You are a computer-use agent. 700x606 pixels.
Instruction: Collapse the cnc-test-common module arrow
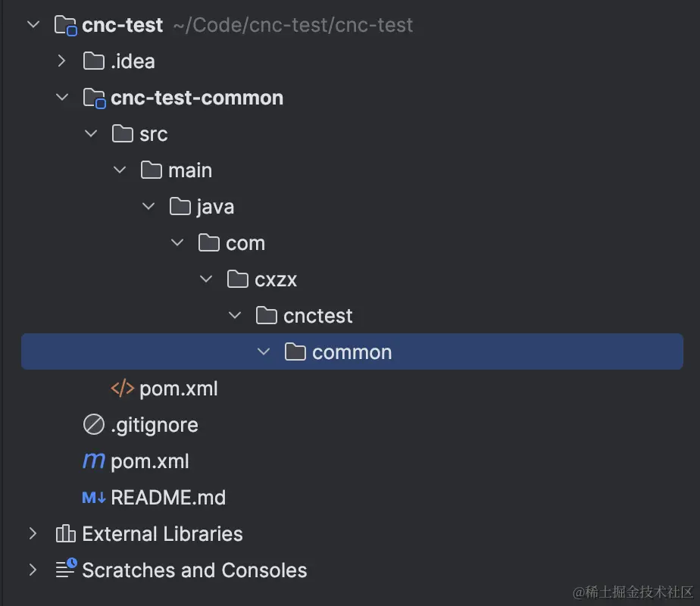click(62, 98)
